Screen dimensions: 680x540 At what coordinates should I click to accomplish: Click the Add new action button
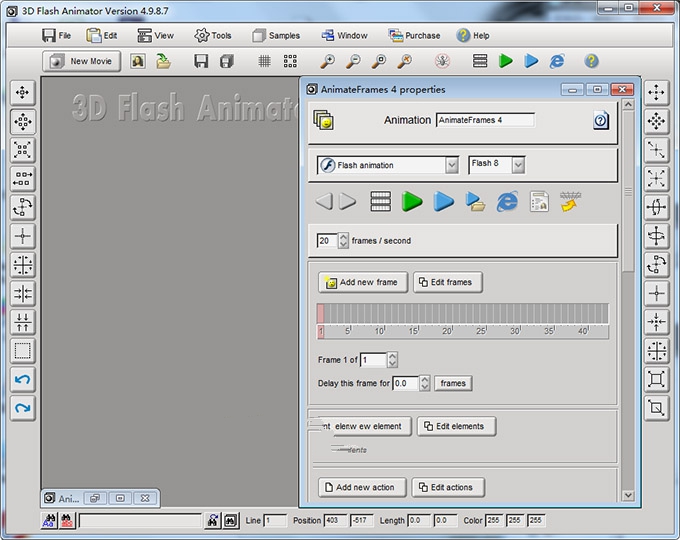click(x=363, y=488)
